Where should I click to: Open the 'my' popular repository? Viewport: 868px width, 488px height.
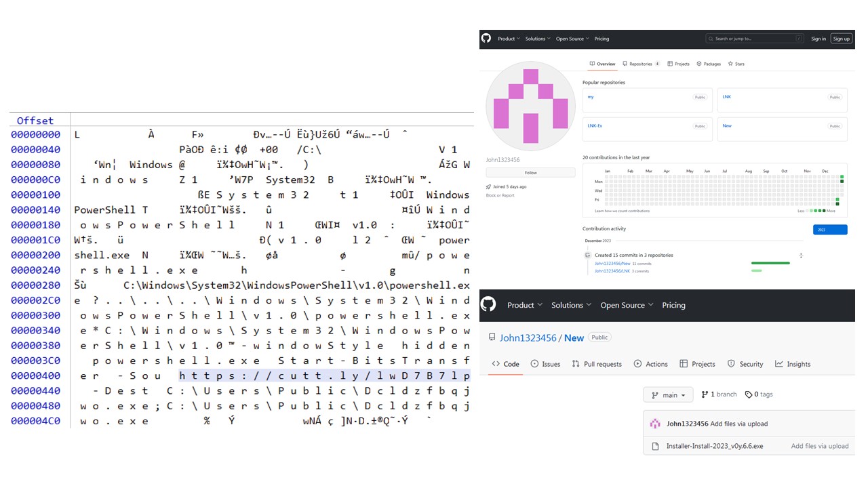pos(591,97)
